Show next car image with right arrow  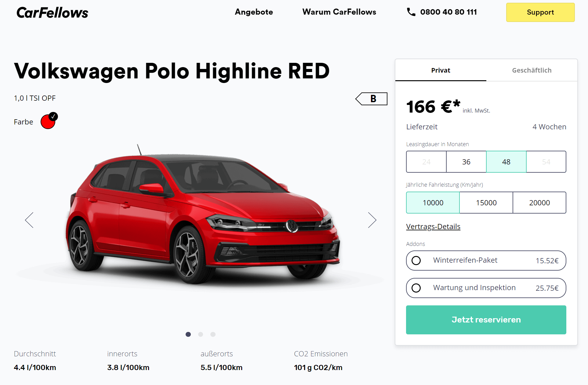[372, 220]
